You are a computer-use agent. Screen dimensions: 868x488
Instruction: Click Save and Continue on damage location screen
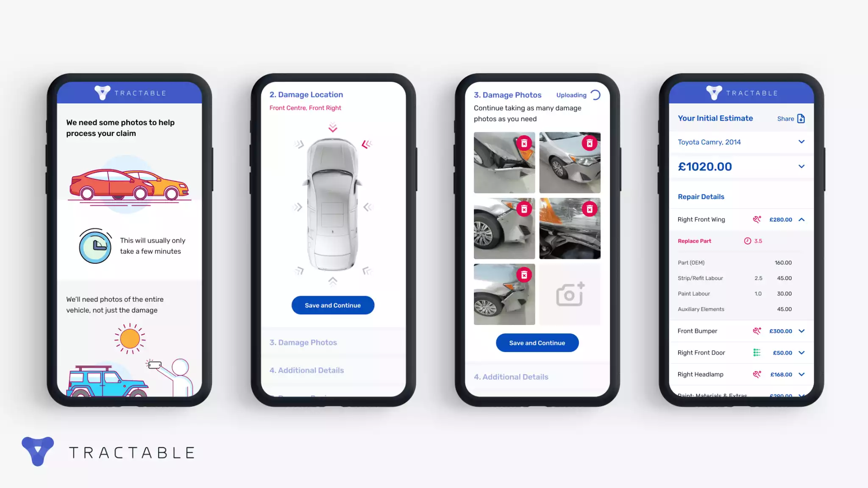click(x=333, y=305)
